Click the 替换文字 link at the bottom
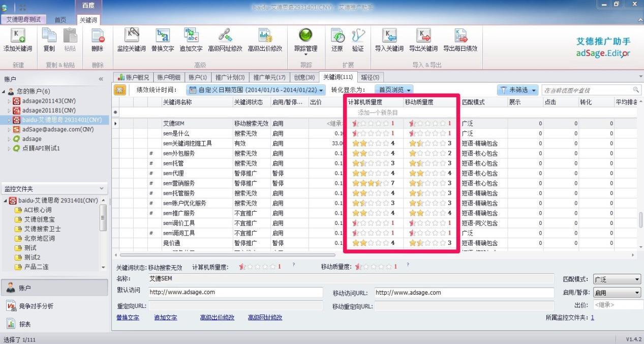644x344 pixels. point(128,318)
